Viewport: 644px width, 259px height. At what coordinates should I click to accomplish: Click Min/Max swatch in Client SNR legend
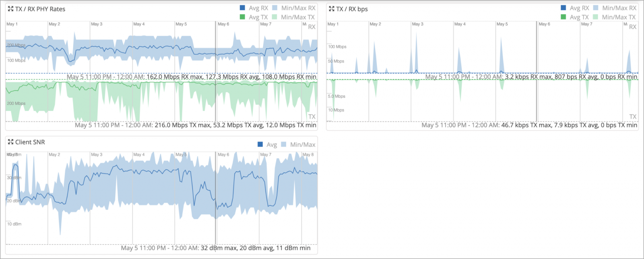(284, 145)
